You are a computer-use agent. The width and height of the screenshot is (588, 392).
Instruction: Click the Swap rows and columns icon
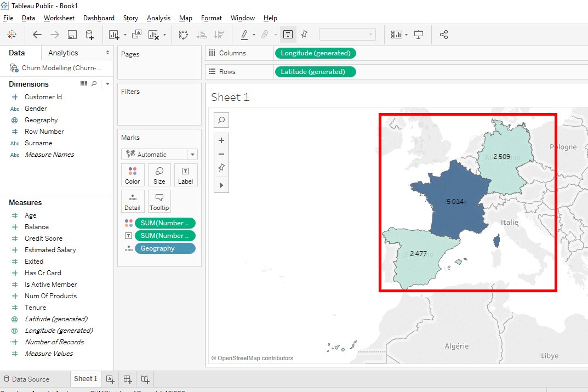click(x=184, y=35)
